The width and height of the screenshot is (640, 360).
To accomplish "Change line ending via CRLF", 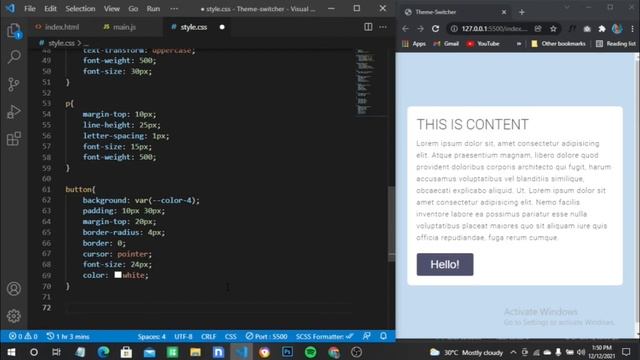I will [209, 336].
